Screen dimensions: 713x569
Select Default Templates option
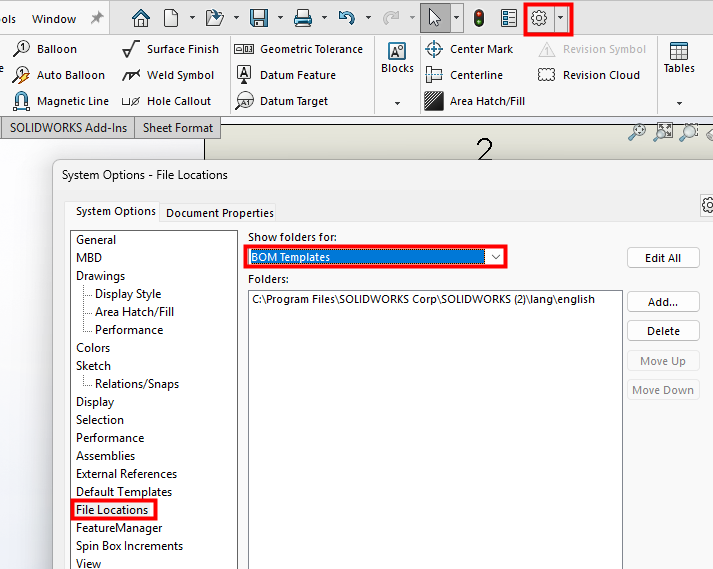tap(124, 492)
